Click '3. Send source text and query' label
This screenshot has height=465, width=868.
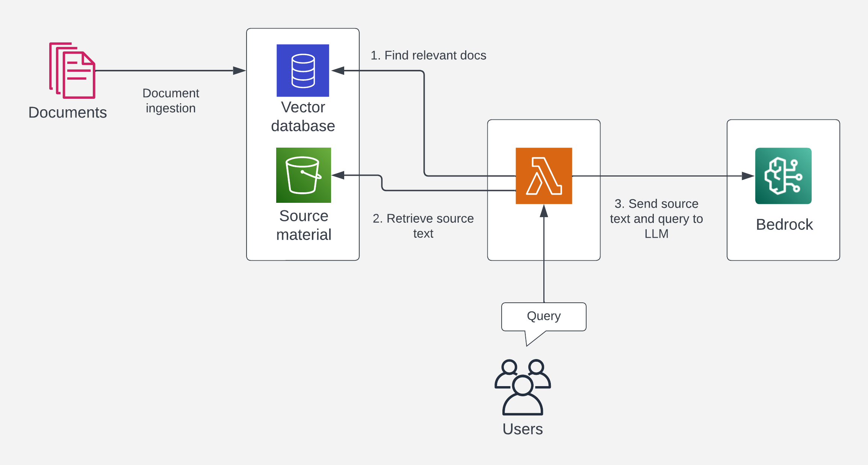tap(656, 219)
